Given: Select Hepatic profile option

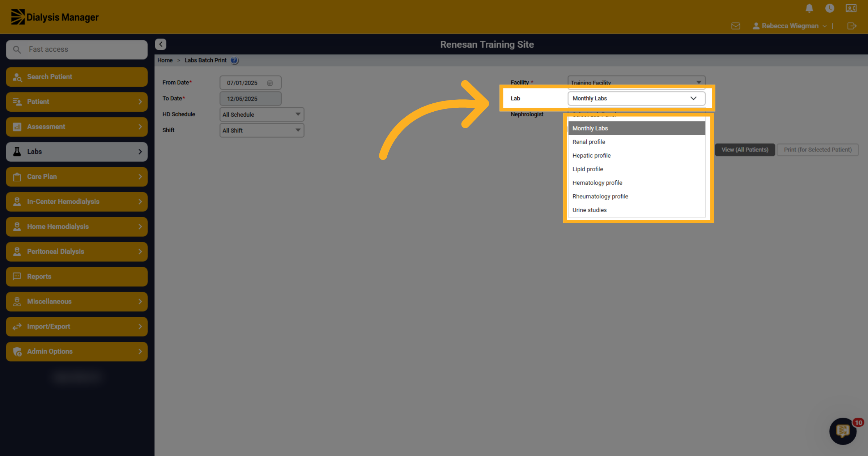Looking at the screenshot, I should click(x=637, y=156).
